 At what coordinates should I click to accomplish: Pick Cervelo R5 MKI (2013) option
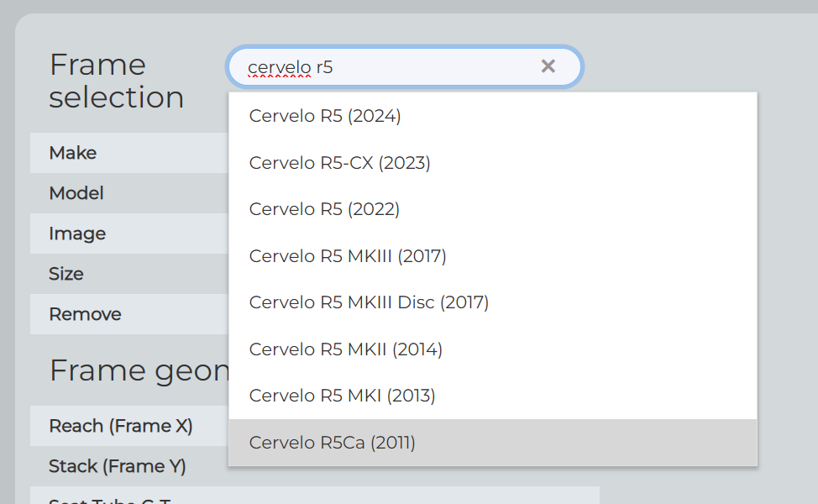click(492, 396)
